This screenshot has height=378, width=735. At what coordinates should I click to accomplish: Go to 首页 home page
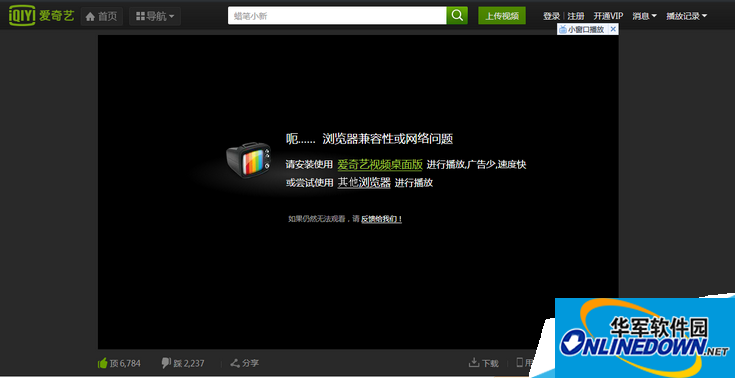102,16
